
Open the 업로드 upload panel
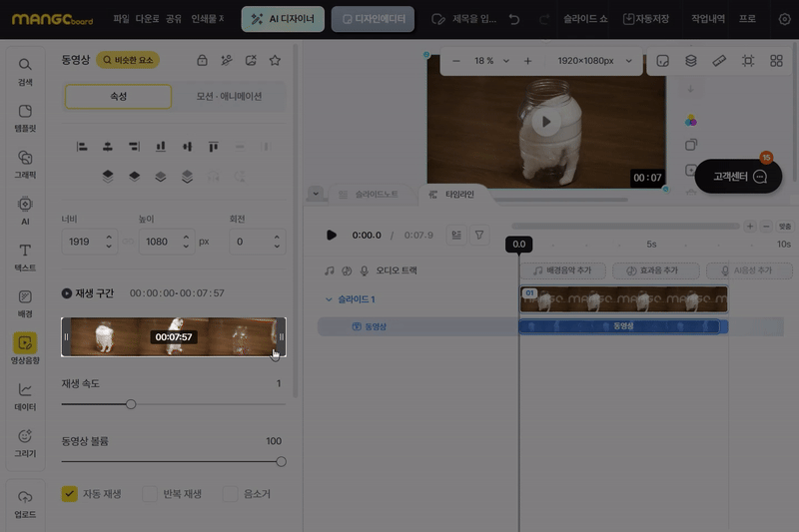point(26,503)
